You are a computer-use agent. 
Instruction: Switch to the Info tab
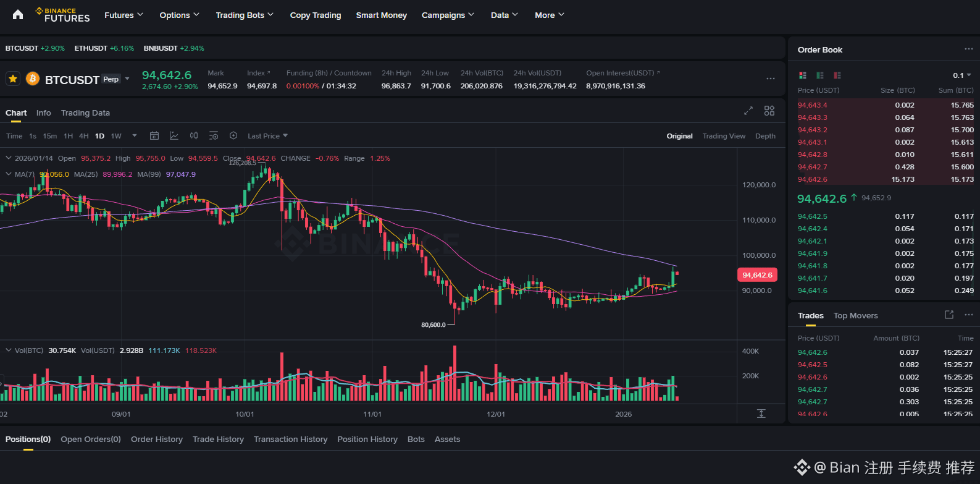coord(44,113)
